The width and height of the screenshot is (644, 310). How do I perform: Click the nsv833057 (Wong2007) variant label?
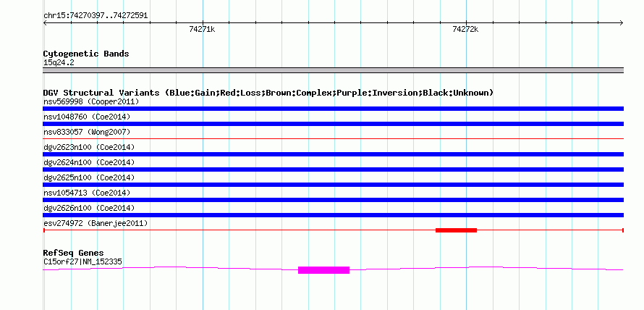87,132
